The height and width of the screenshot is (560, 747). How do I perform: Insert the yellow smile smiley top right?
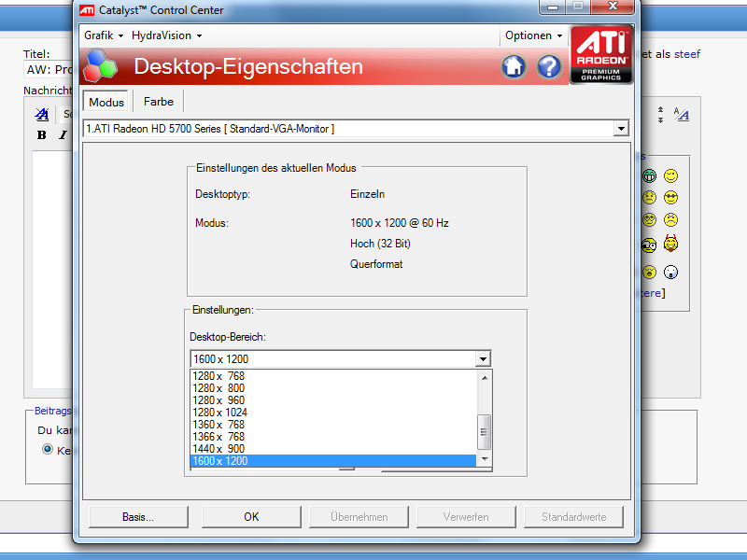pyautogui.click(x=670, y=176)
